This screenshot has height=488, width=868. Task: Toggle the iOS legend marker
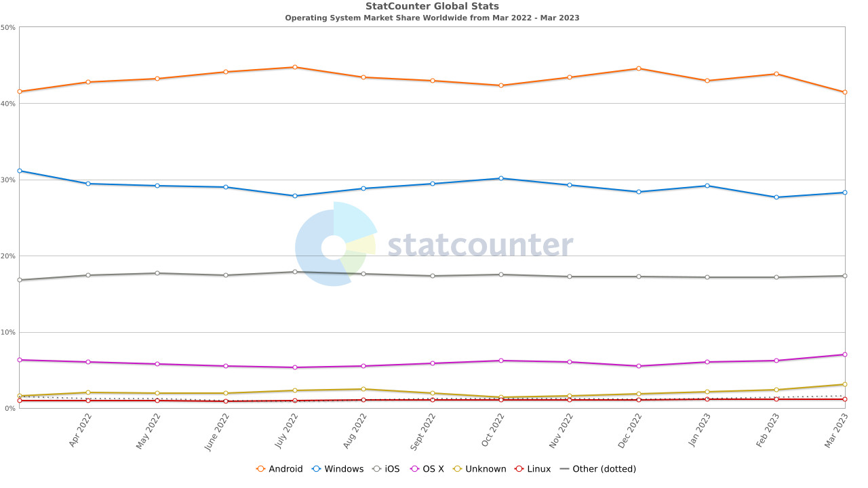pyautogui.click(x=376, y=469)
